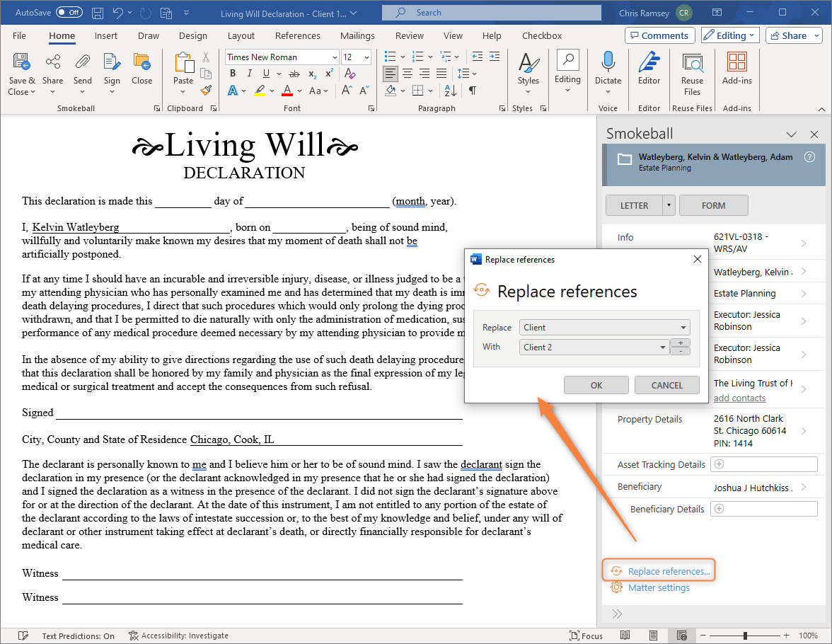Click the Smokeball Share icon
Viewport: 832px width, 644px height.
[x=52, y=62]
